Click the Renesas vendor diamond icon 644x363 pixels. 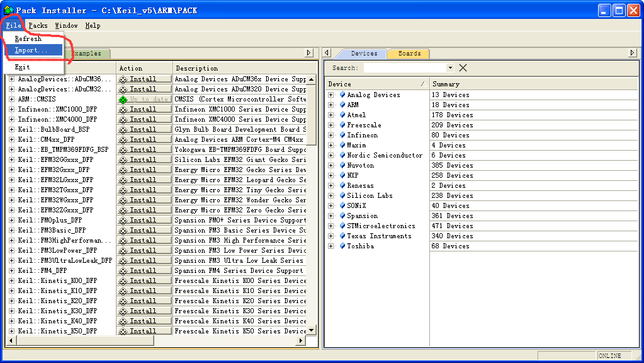pyautogui.click(x=342, y=185)
